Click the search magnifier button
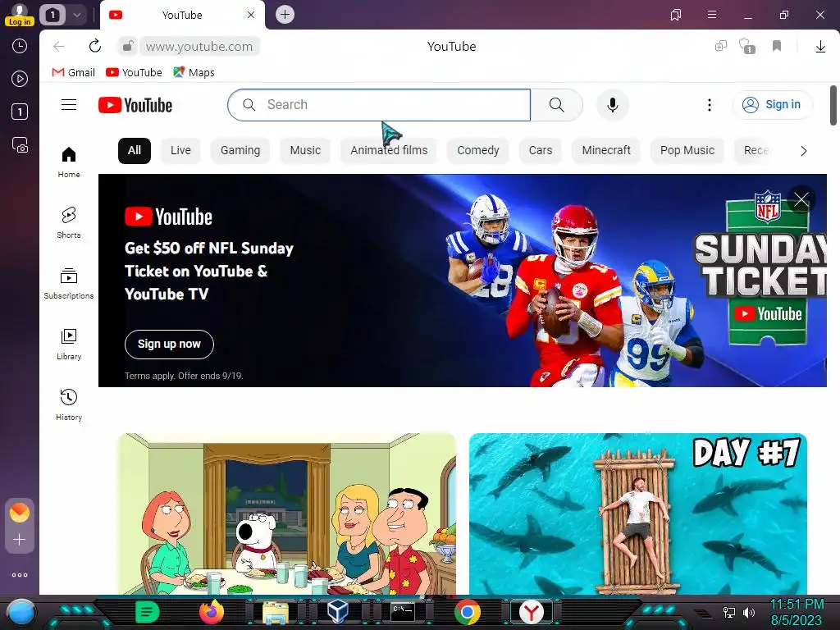This screenshot has width=840, height=630. (557, 105)
